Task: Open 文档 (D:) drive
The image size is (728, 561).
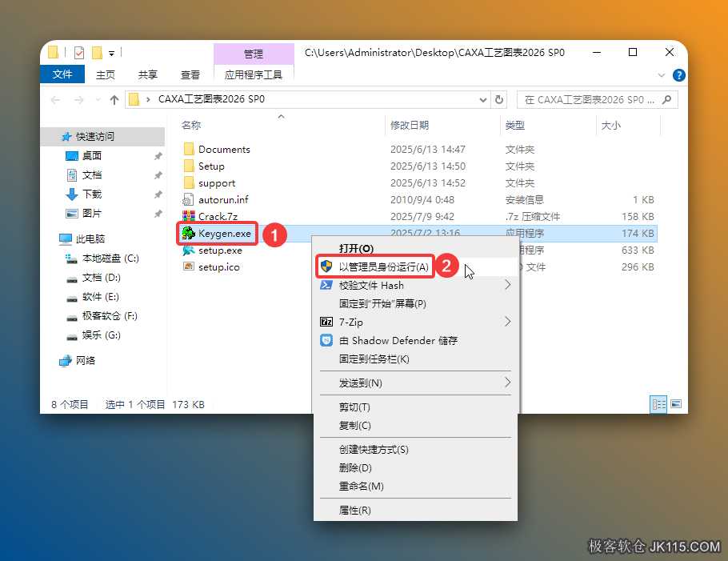Action: pos(102,278)
